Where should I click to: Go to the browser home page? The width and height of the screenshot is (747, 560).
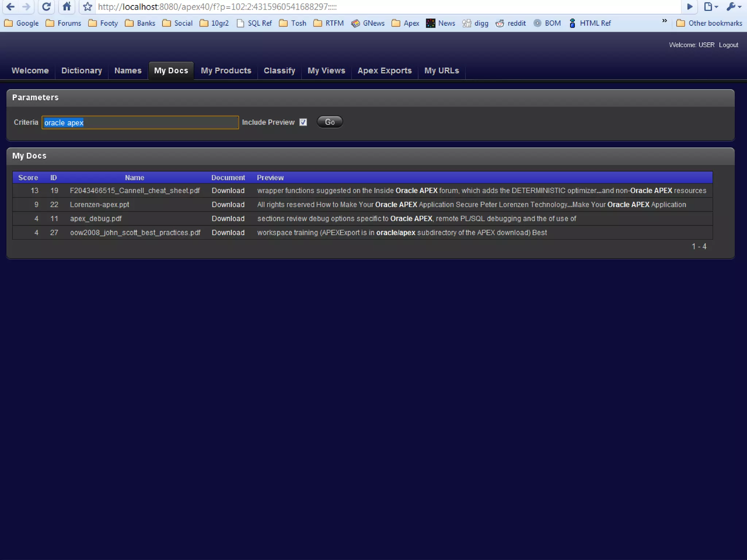point(67,7)
